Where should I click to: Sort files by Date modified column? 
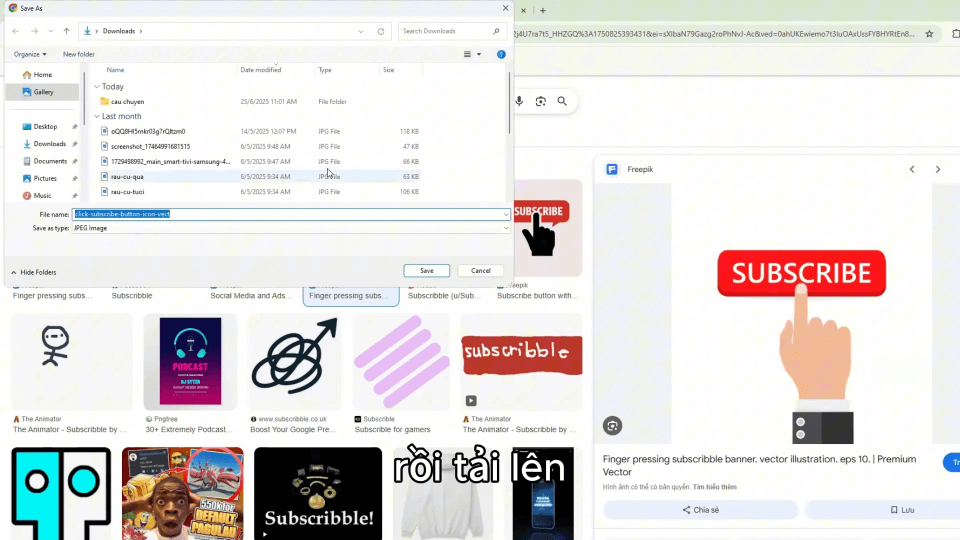[261, 70]
